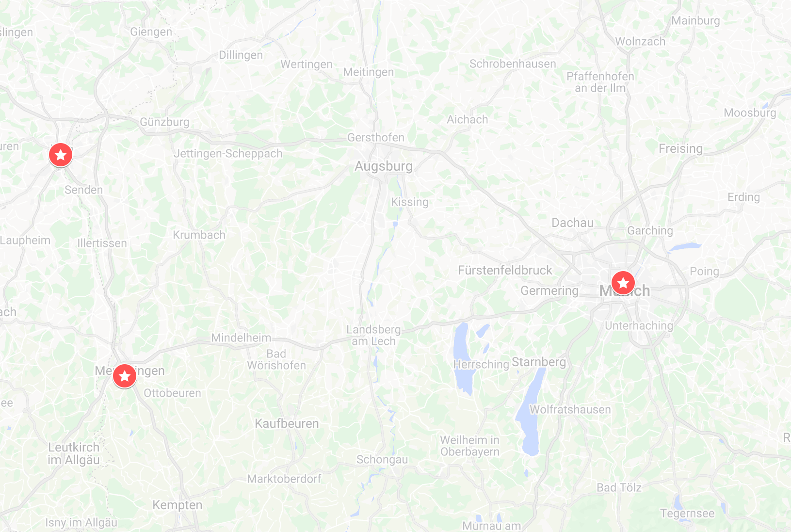Viewport: 791px width, 532px height.
Task: Select the Kempten city label
Action: [x=178, y=505]
